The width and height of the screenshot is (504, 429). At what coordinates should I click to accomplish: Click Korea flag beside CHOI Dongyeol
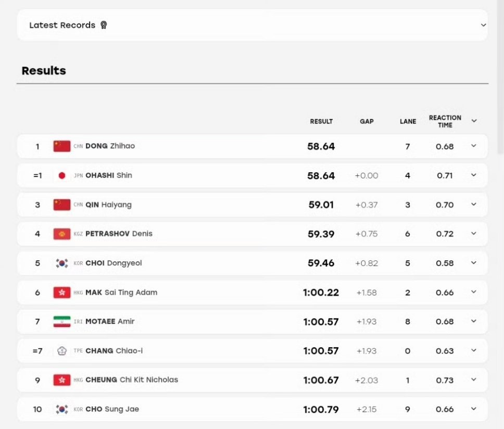pos(62,263)
